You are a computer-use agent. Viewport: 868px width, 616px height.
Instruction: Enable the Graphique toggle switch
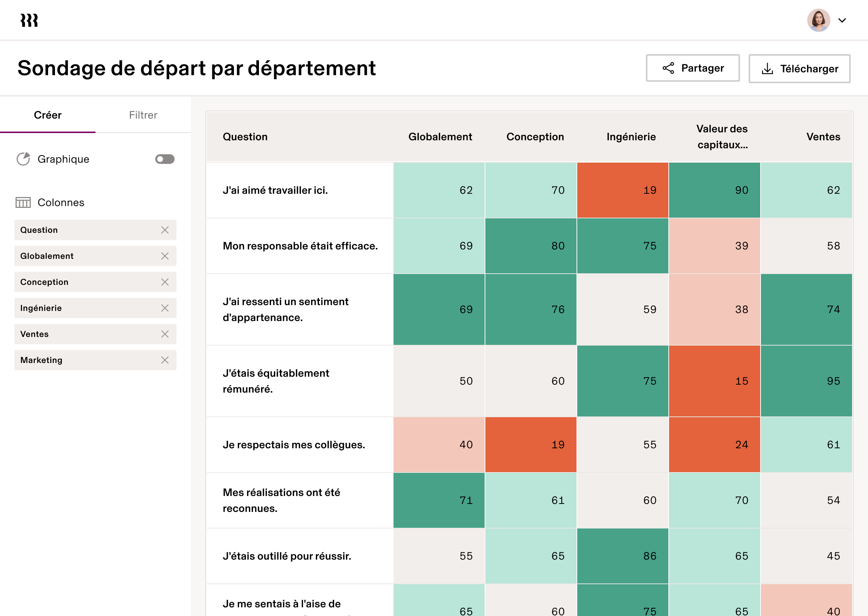point(165,159)
